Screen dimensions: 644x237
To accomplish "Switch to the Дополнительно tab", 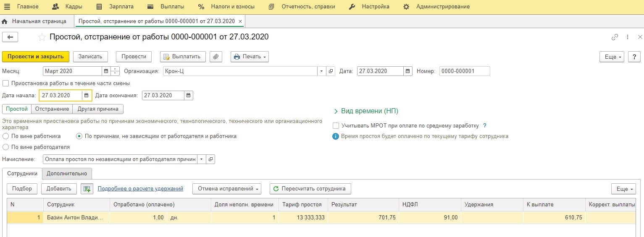I will point(67,174).
